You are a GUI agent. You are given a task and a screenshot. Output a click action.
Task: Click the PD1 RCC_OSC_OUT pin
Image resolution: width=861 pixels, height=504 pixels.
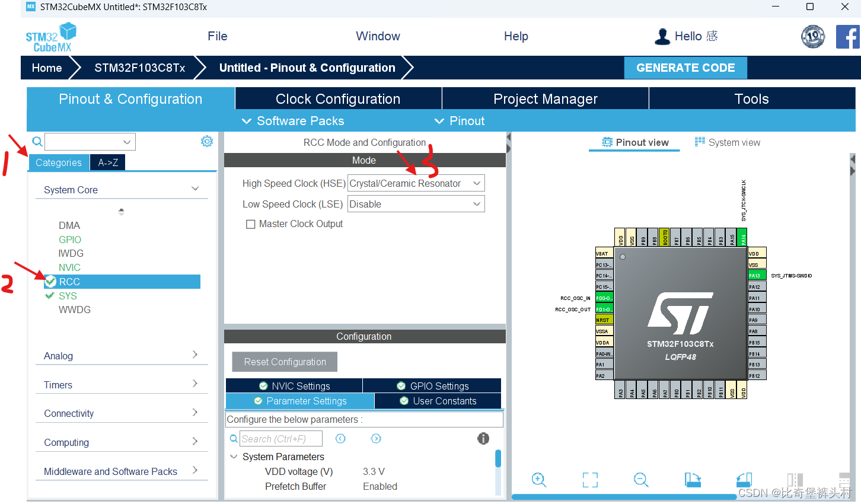point(604,310)
